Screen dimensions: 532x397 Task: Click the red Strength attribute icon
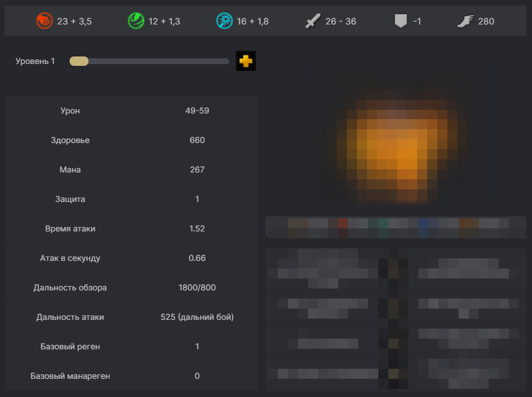(45, 21)
